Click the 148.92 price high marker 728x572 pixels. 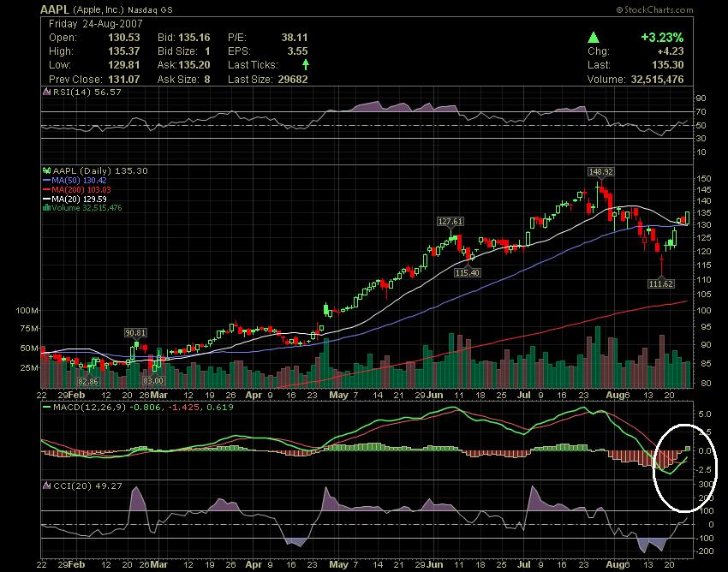coord(600,171)
